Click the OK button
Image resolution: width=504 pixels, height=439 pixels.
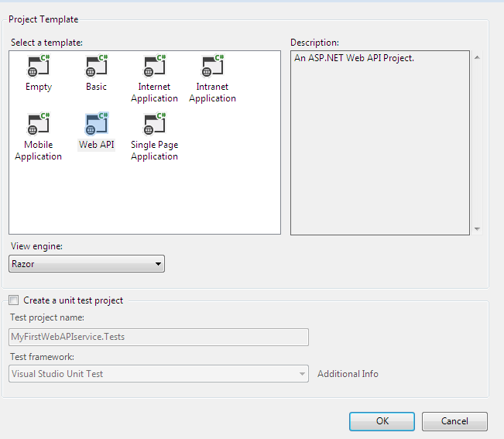click(382, 421)
